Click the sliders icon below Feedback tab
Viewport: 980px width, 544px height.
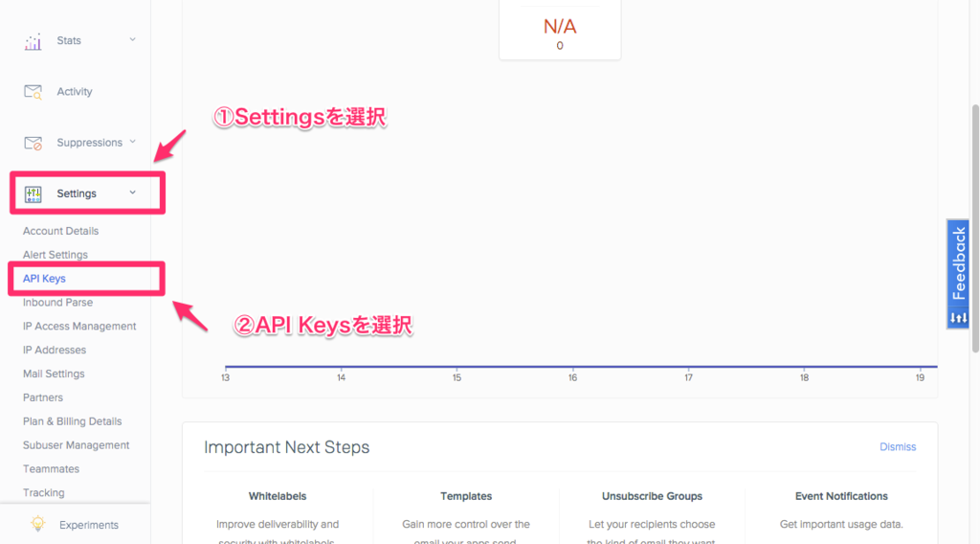click(958, 318)
